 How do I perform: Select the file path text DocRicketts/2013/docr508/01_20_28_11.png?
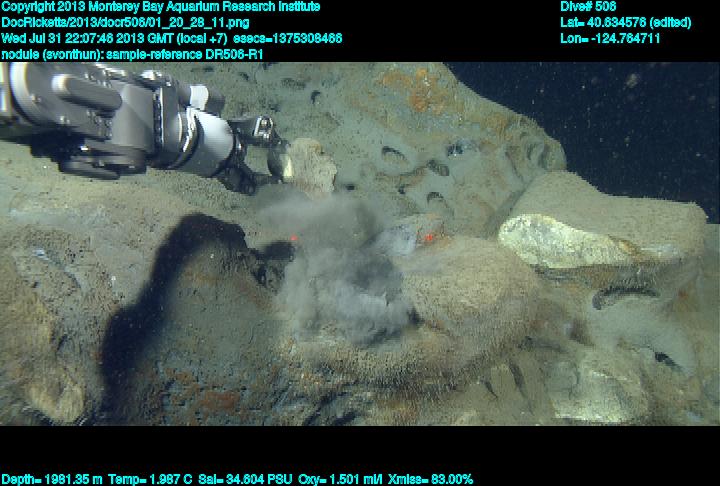pos(125,23)
